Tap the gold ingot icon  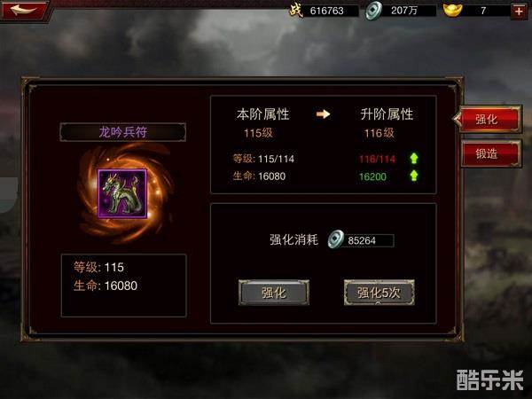point(453,11)
